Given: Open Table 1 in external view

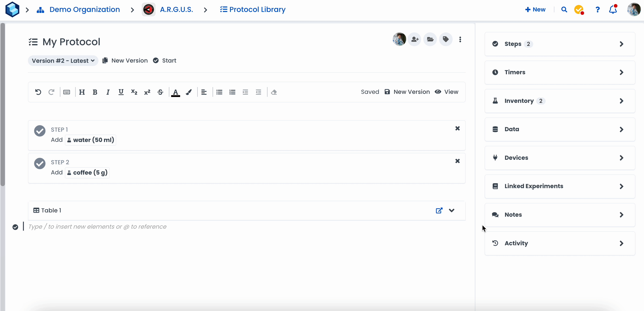Looking at the screenshot, I should tap(439, 210).
